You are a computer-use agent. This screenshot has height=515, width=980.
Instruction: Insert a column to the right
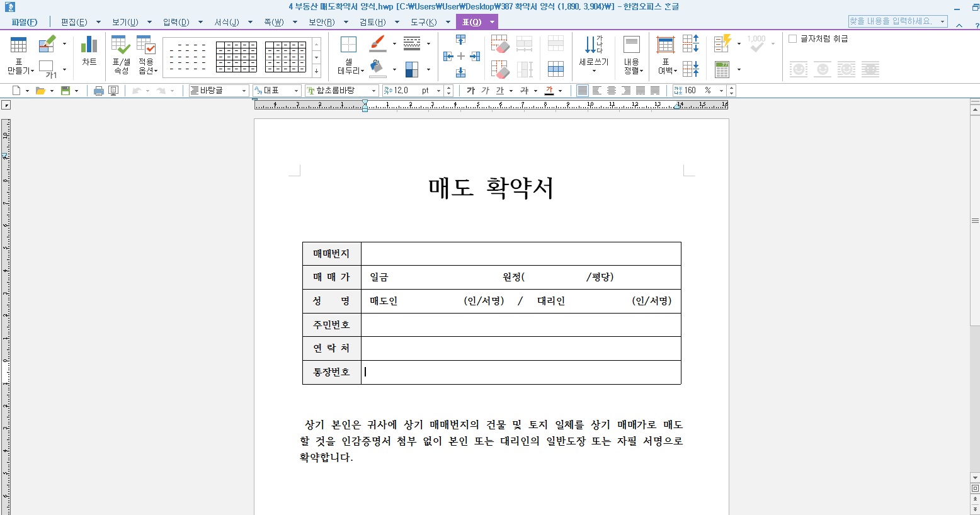475,56
